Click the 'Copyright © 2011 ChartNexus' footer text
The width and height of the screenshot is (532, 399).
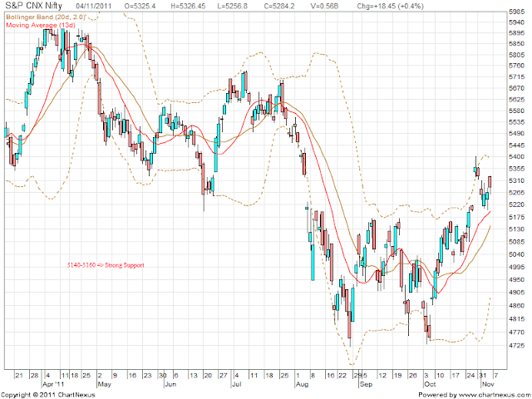(48, 395)
